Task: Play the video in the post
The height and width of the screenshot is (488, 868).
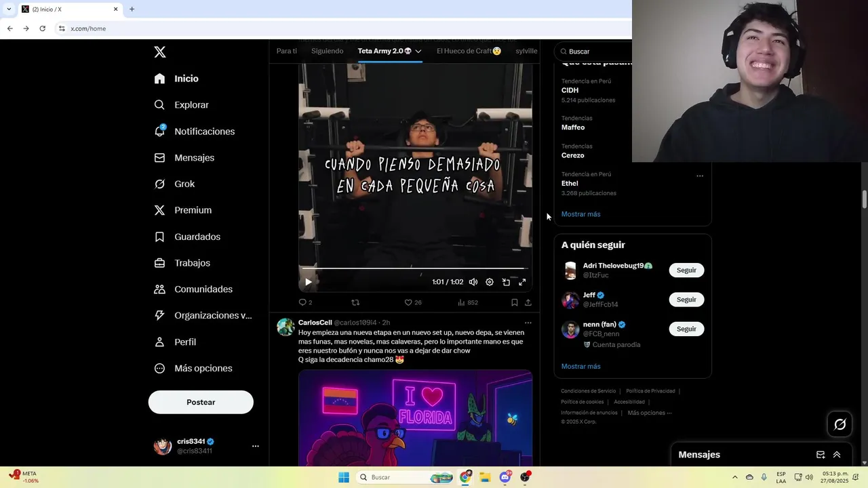Action: [309, 282]
